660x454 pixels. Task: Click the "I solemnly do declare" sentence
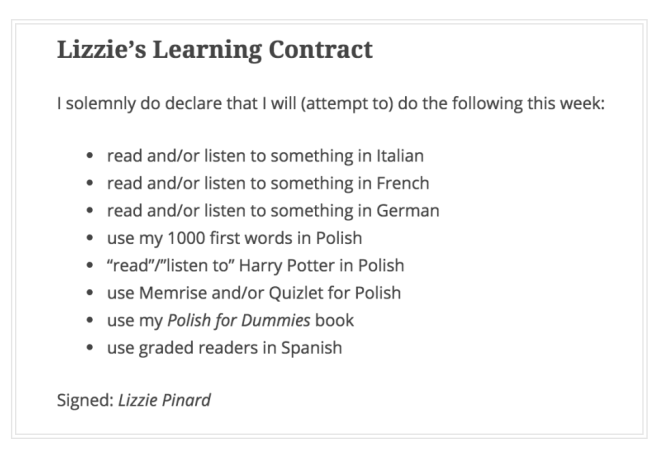click(x=330, y=103)
